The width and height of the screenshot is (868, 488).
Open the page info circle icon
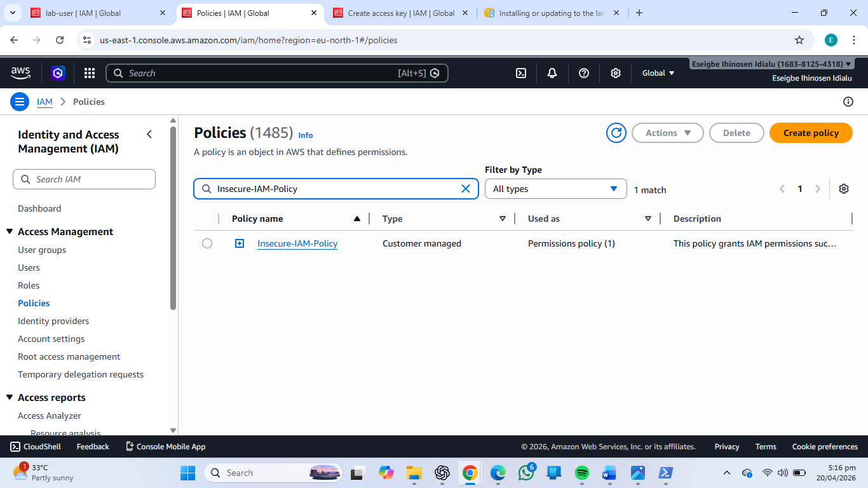click(x=848, y=102)
